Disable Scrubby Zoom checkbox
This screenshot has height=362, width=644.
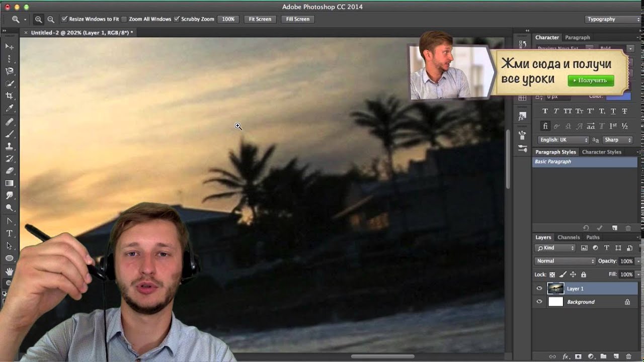point(177,19)
